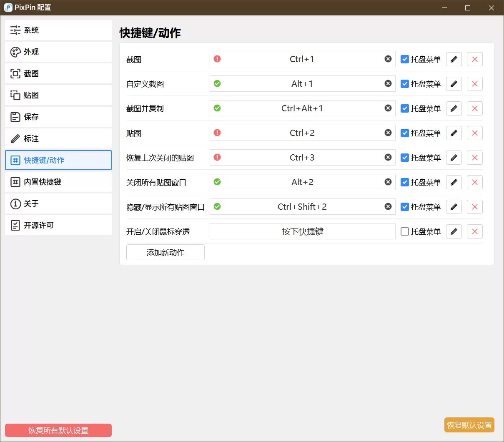This screenshot has height=442, width=504.
Task: Uncheck 托盘菜单 for the 贴图 action
Action: coord(405,133)
